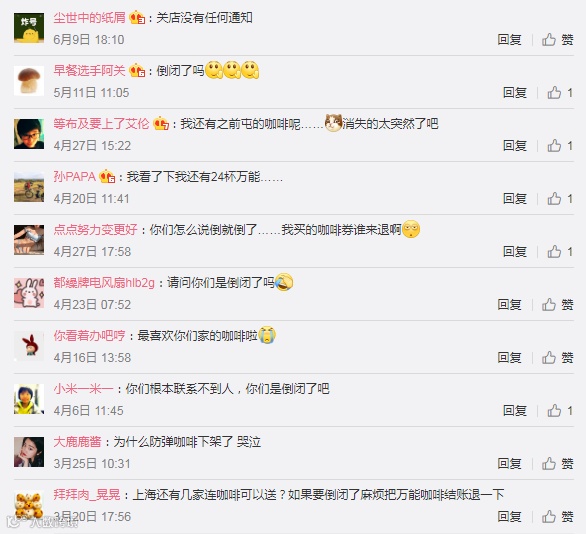Click the pink bunny avatar of 都缘牌电风扇hlb2g
This screenshot has width=586, height=534.
[29, 293]
